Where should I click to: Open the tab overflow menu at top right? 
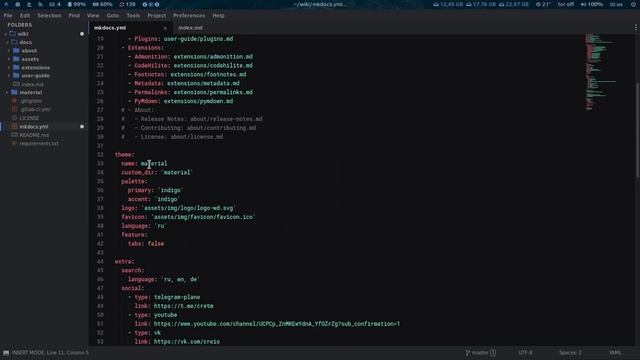tap(636, 28)
